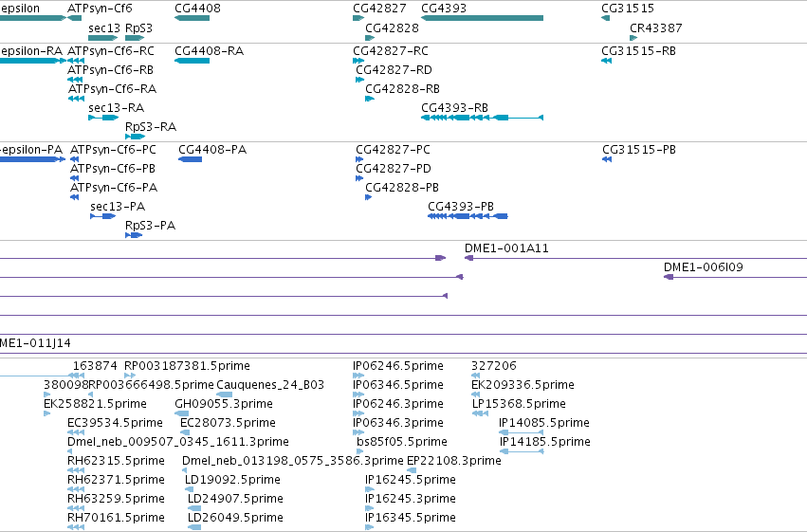This screenshot has height=532, width=807.
Task: Select EST RH62371.5prime
Action: tap(117, 480)
